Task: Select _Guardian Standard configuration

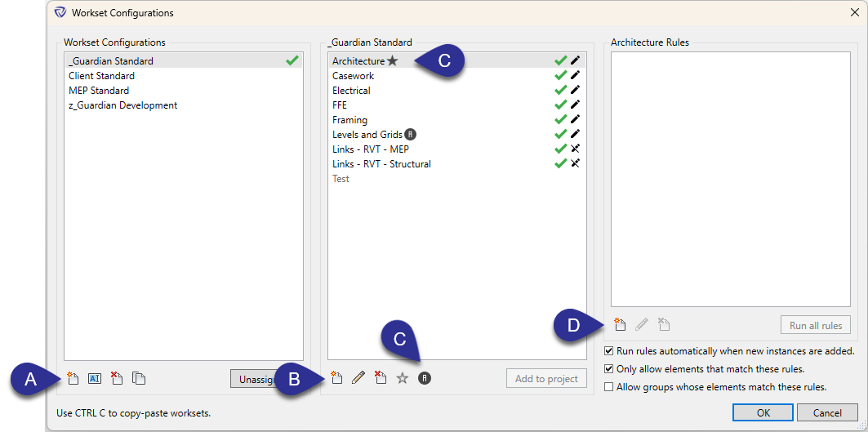Action: [x=184, y=61]
